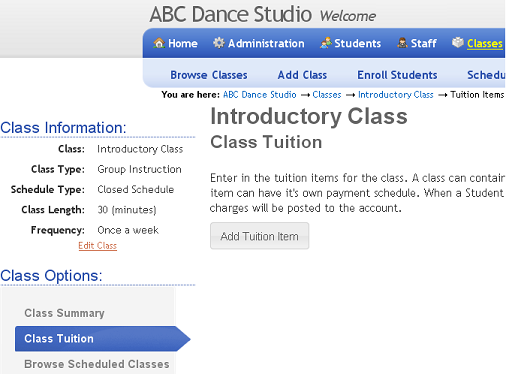Open the Students menu
Image resolution: width=506 pixels, height=374 pixels.
[357, 43]
